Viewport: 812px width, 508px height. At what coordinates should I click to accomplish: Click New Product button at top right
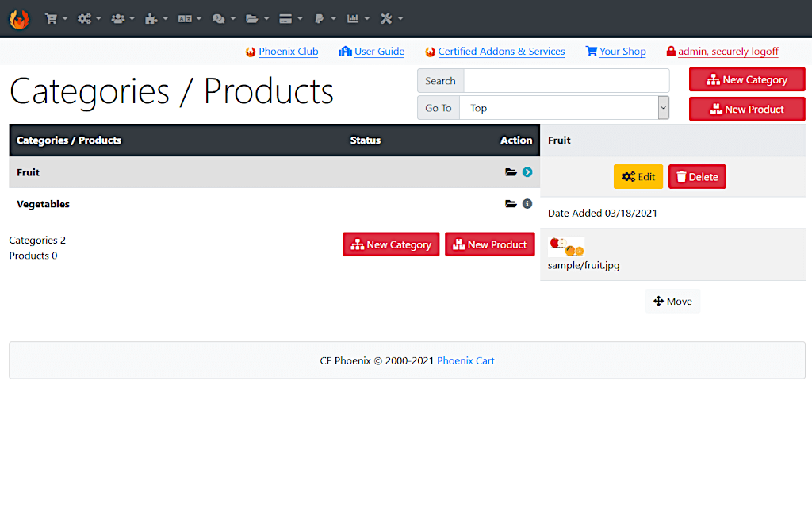pyautogui.click(x=746, y=110)
